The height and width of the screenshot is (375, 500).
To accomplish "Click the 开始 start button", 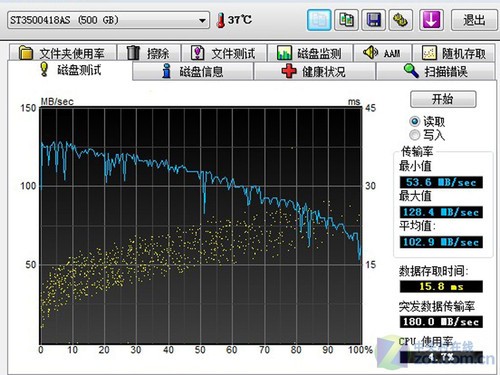I will (443, 99).
